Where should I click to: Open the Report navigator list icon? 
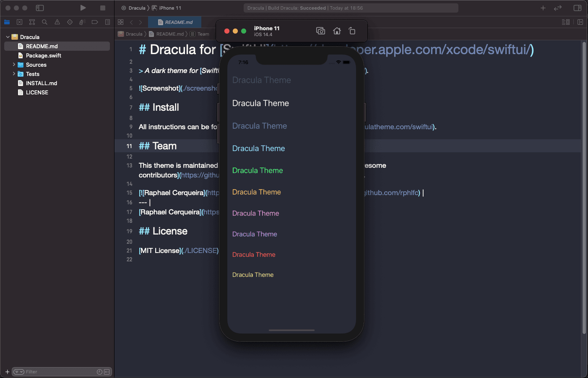[x=107, y=22]
